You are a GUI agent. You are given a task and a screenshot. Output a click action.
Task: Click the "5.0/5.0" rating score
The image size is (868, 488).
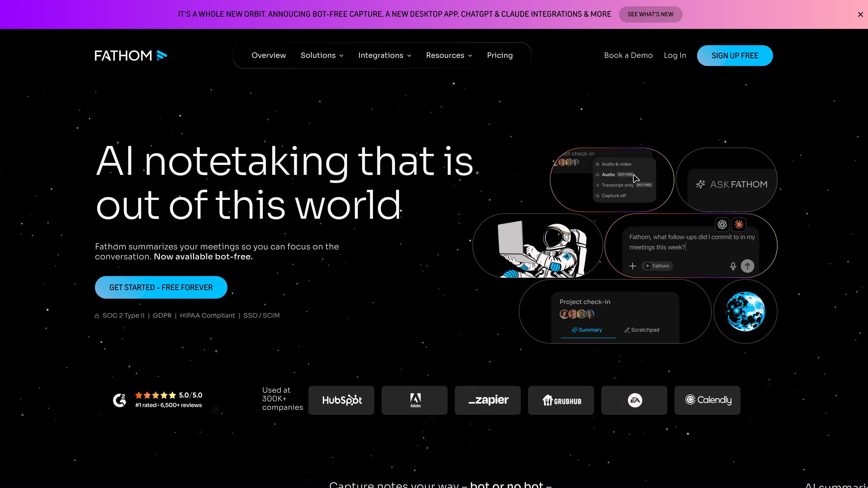(x=190, y=395)
